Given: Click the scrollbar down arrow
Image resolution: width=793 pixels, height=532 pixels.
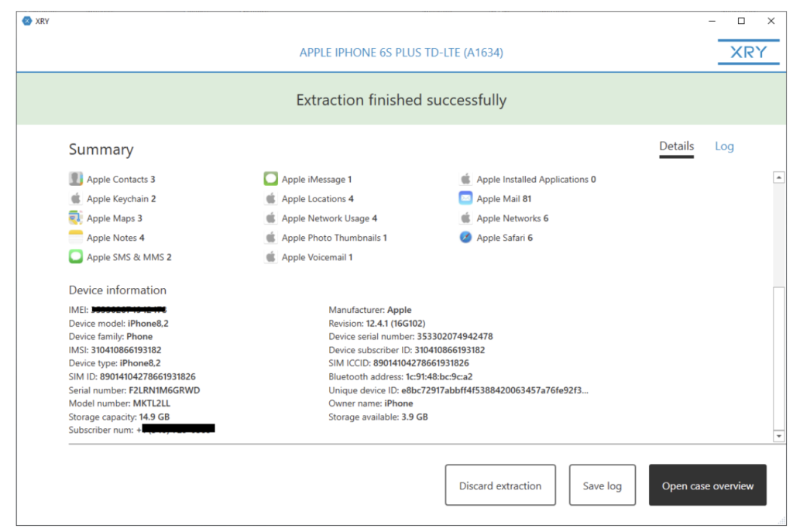Looking at the screenshot, I should 779,436.
